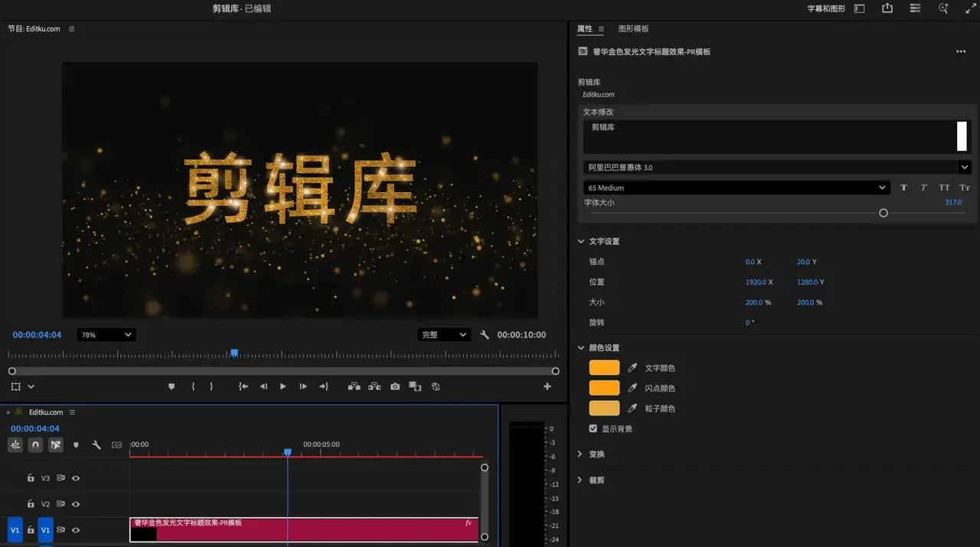Open the button editor plus icon
This screenshot has height=547, width=980.
tap(547, 386)
